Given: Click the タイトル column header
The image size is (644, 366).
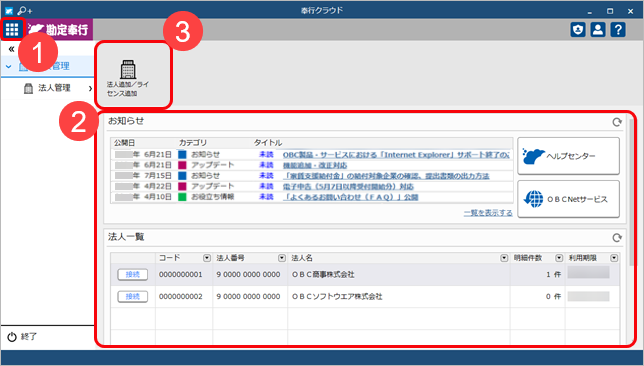Looking at the screenshot, I should click(x=268, y=143).
